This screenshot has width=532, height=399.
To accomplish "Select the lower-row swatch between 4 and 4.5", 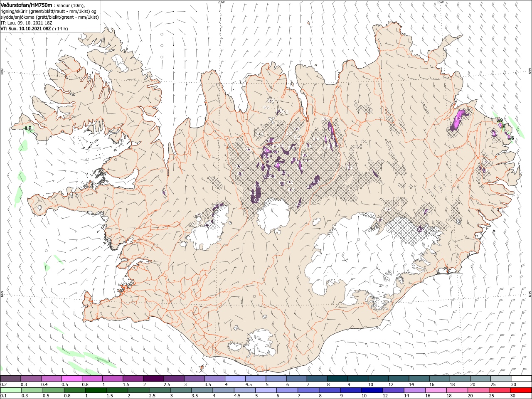I will click(x=224, y=390).
